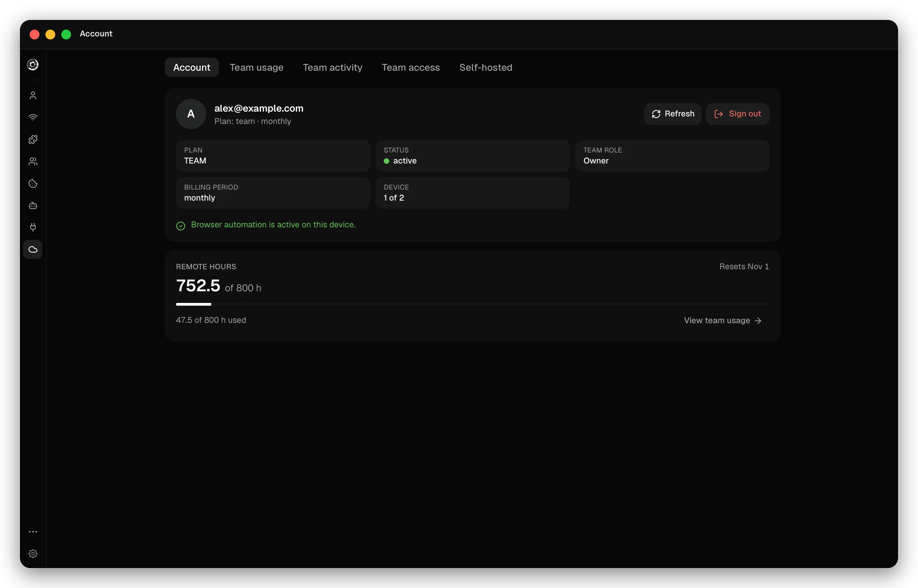This screenshot has width=918, height=588.
Task: Click the REMOTE HOURS heading
Action: click(206, 267)
